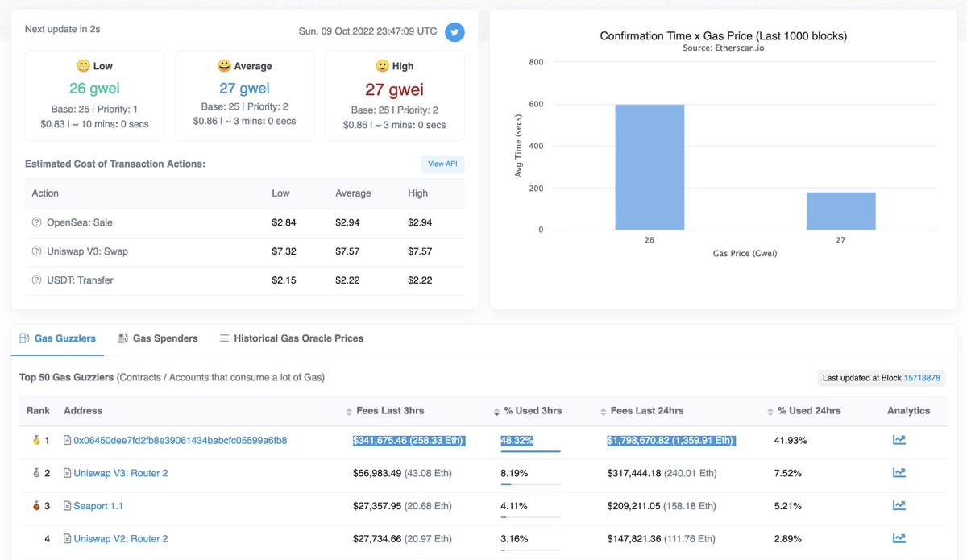The image size is (967, 560).
Task: Open analytics chart icon for rank 1
Action: coord(899,440)
